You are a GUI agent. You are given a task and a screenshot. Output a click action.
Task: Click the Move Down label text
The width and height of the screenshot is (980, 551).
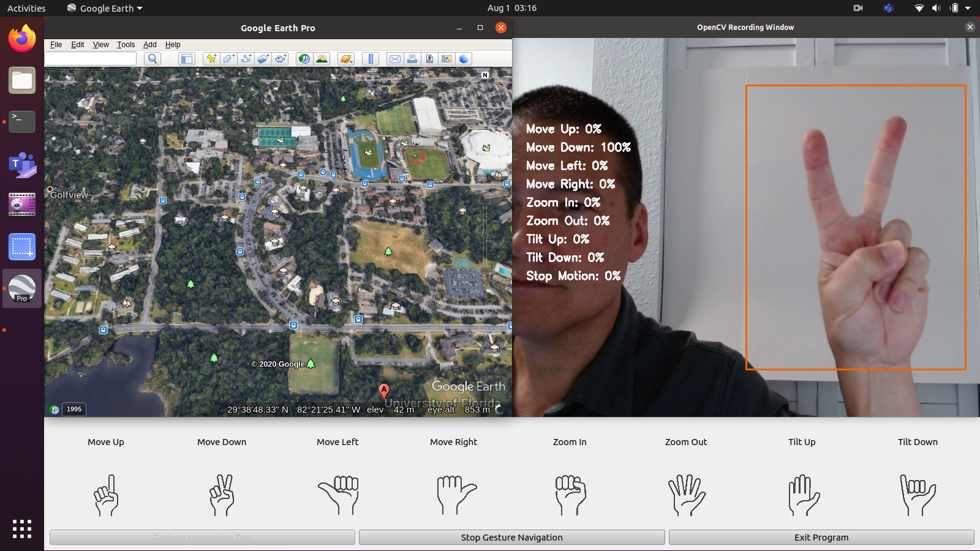(x=222, y=442)
